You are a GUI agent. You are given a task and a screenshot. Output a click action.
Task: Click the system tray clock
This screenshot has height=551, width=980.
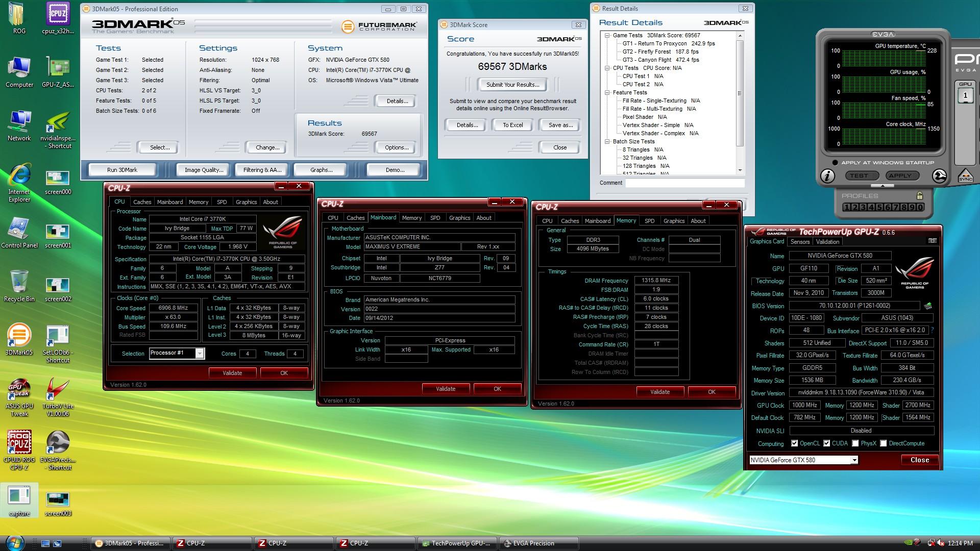[x=960, y=543]
